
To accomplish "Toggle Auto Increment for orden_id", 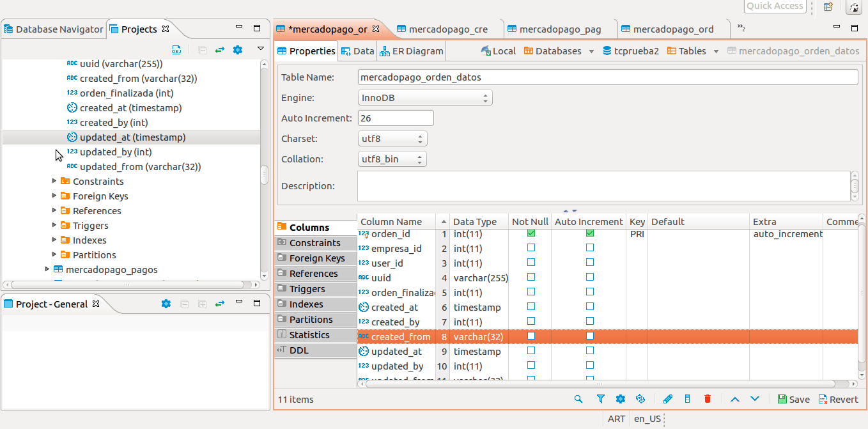I will [590, 233].
